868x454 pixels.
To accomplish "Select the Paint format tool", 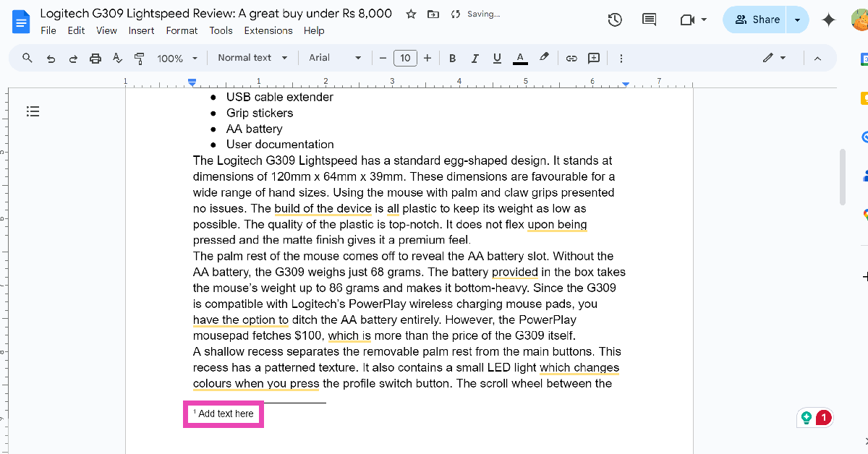I will point(138,58).
